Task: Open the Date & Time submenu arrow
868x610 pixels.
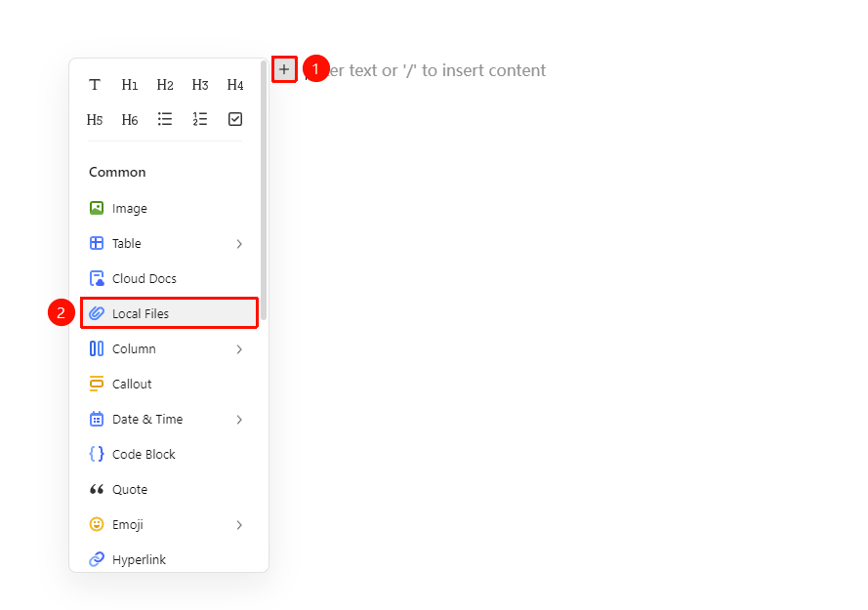Action: 239,419
